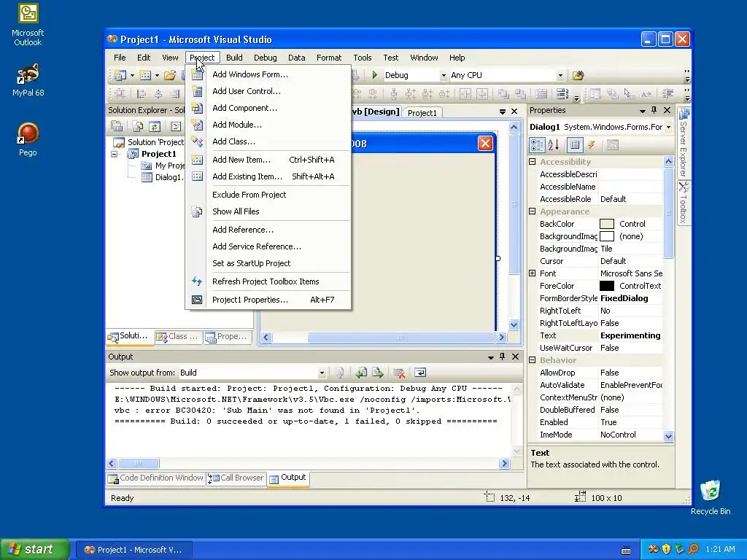This screenshot has width=747, height=560.
Task: Click the BackgroundImage none swatch
Action: tap(606, 236)
